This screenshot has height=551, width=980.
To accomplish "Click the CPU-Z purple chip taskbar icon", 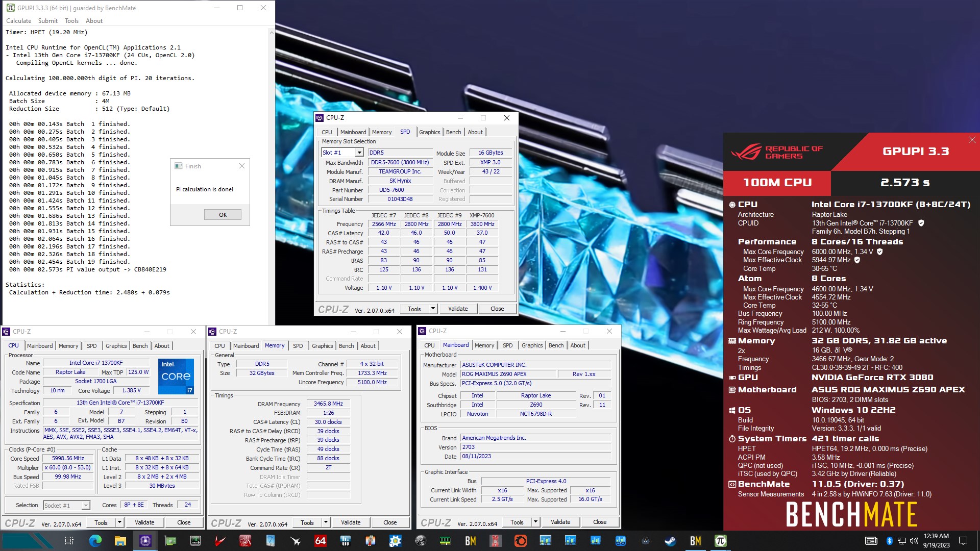I will click(145, 541).
